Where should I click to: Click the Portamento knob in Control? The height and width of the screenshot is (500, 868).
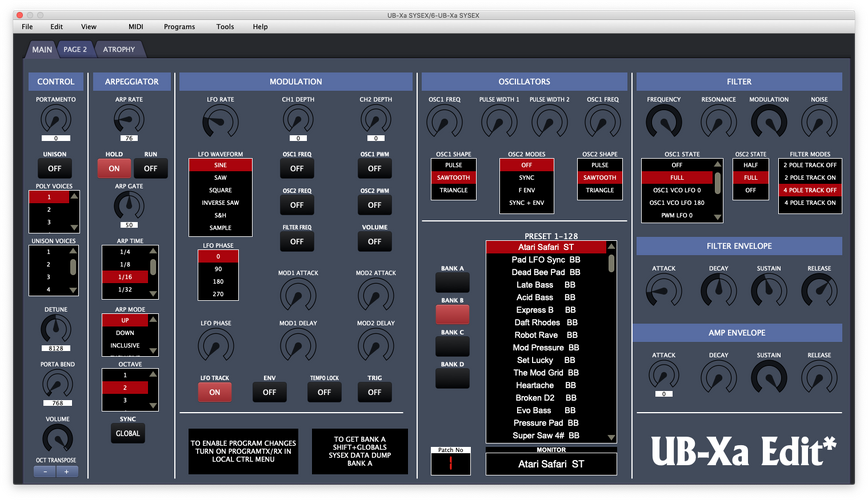[56, 120]
